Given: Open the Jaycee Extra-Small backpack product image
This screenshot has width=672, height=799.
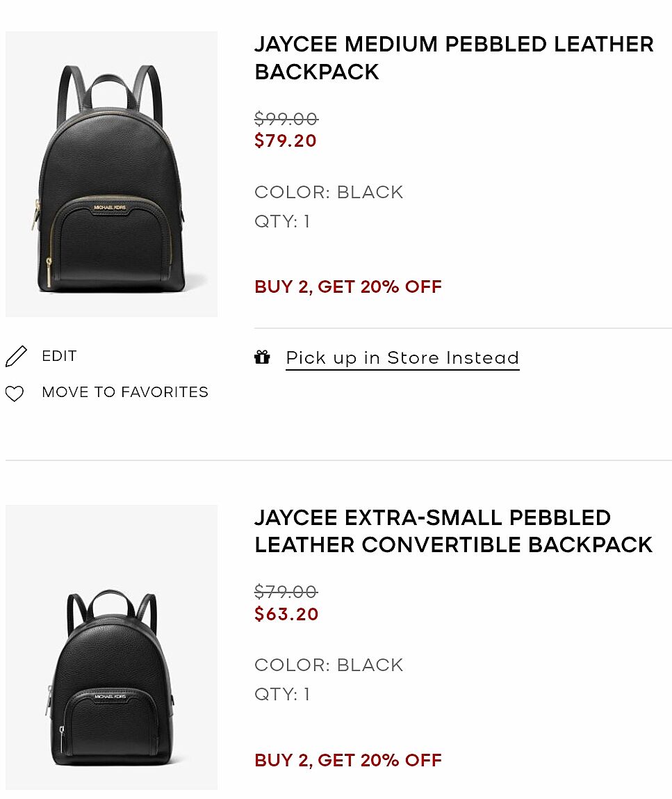Looking at the screenshot, I should pyautogui.click(x=111, y=647).
